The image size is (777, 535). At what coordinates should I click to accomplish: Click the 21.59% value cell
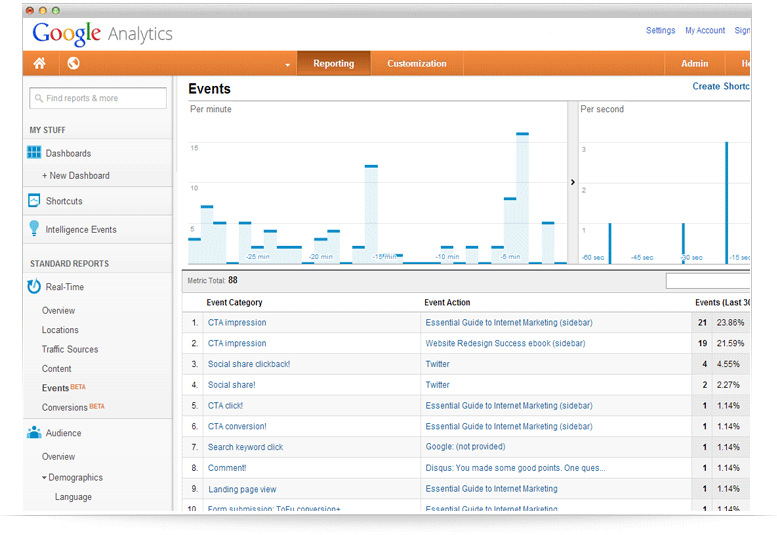click(x=730, y=343)
